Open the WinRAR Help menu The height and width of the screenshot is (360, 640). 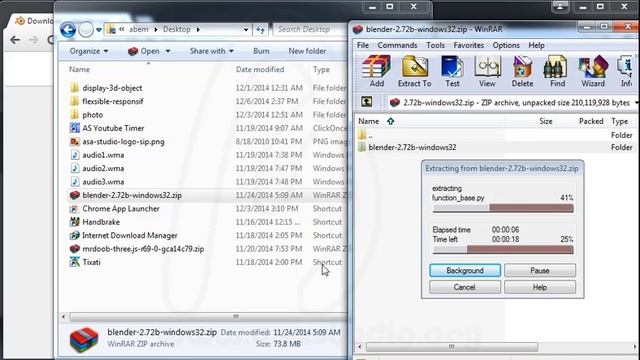click(x=536, y=45)
